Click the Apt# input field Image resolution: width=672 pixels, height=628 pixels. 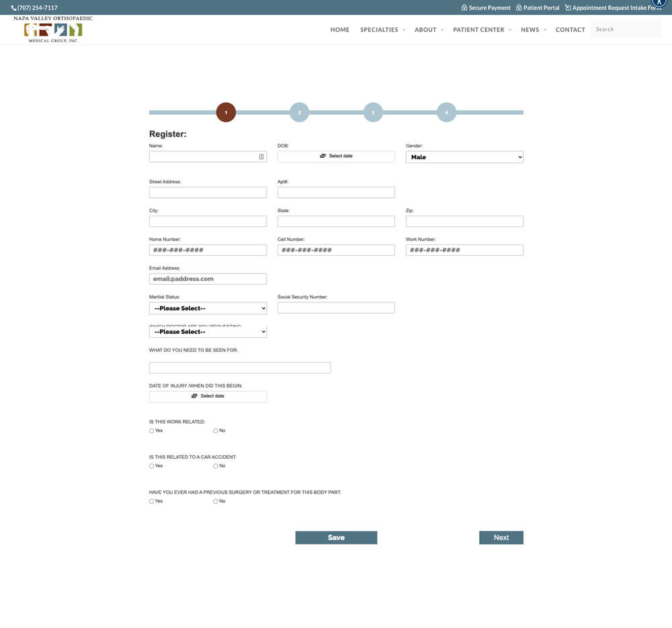(x=336, y=192)
